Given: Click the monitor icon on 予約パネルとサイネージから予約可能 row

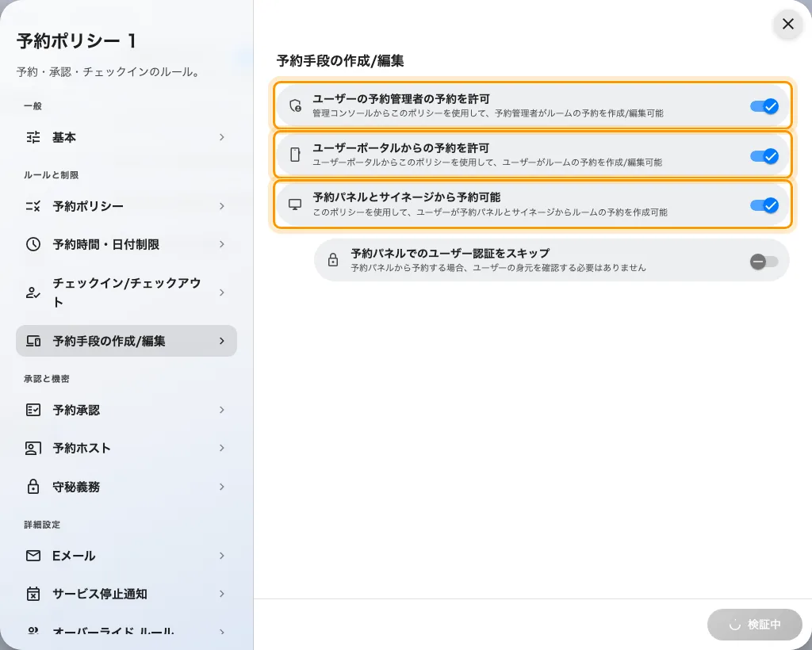Looking at the screenshot, I should (x=295, y=205).
